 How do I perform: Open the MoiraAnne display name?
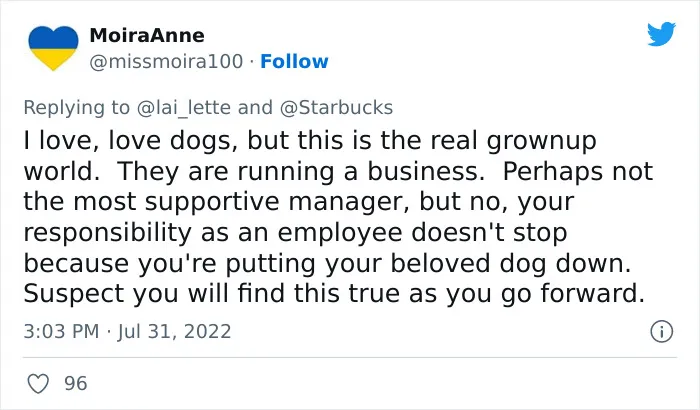pos(147,35)
